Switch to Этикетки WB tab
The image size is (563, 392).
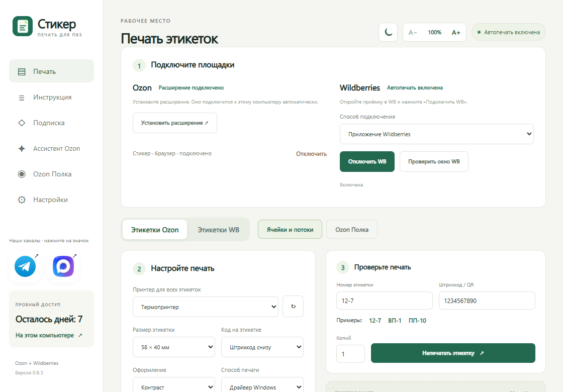coord(218,230)
